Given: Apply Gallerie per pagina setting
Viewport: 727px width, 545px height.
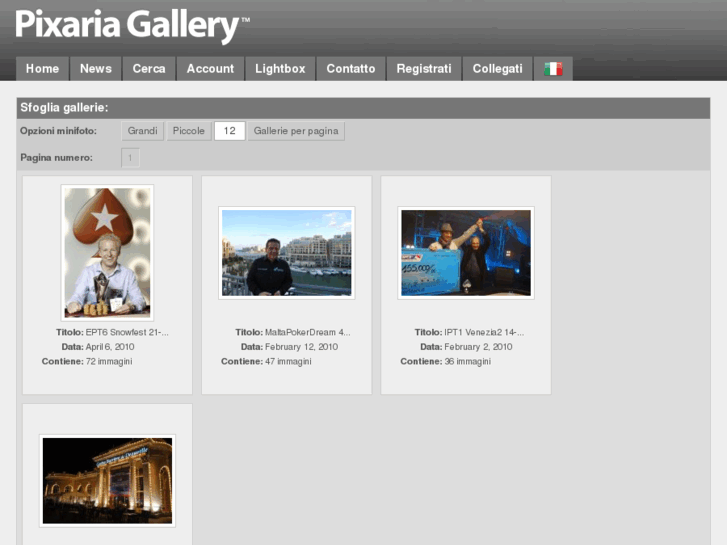Looking at the screenshot, I should (296, 131).
